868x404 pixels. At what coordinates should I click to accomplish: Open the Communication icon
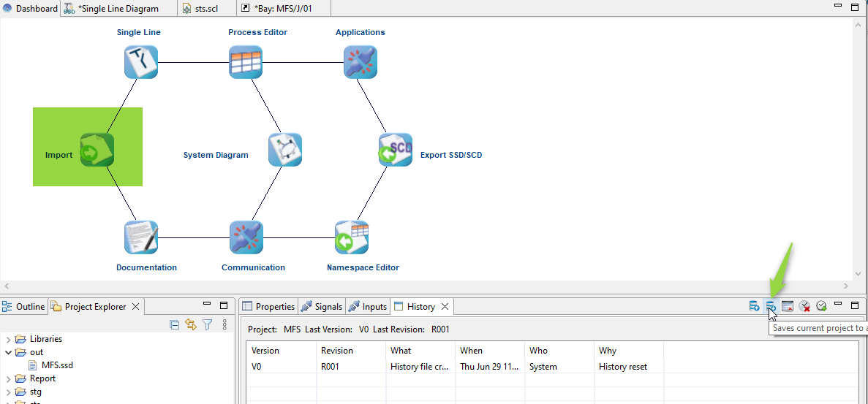(245, 237)
